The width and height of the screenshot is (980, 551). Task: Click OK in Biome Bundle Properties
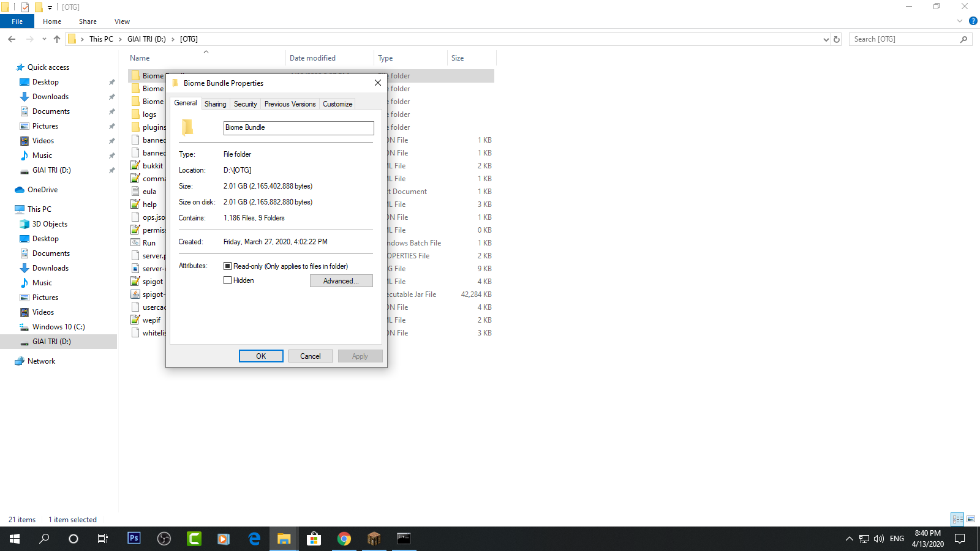(261, 356)
